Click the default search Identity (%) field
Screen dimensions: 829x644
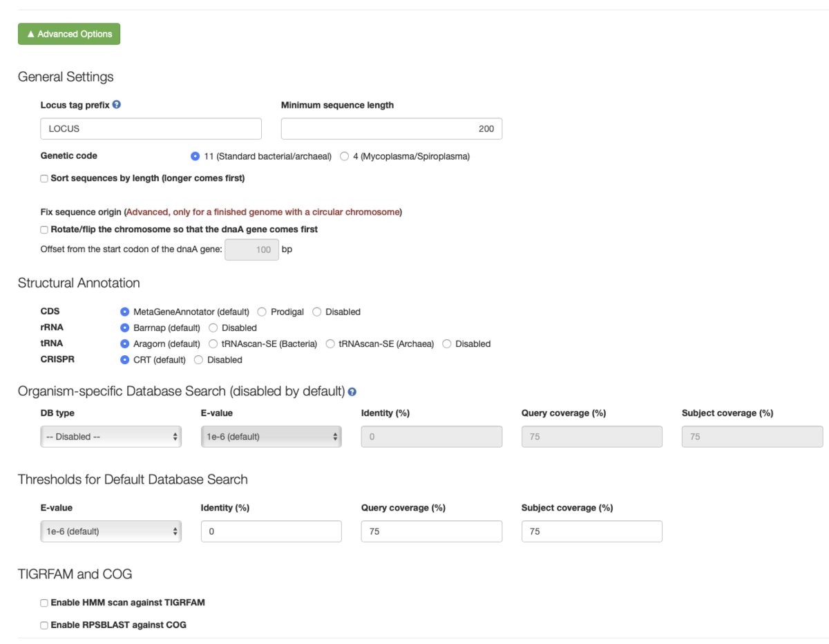(271, 531)
